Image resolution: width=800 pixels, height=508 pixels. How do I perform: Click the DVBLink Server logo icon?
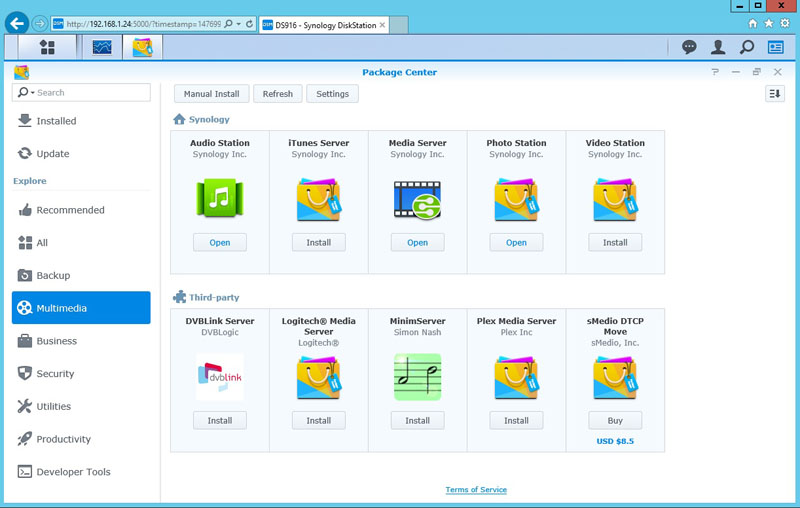click(x=219, y=377)
